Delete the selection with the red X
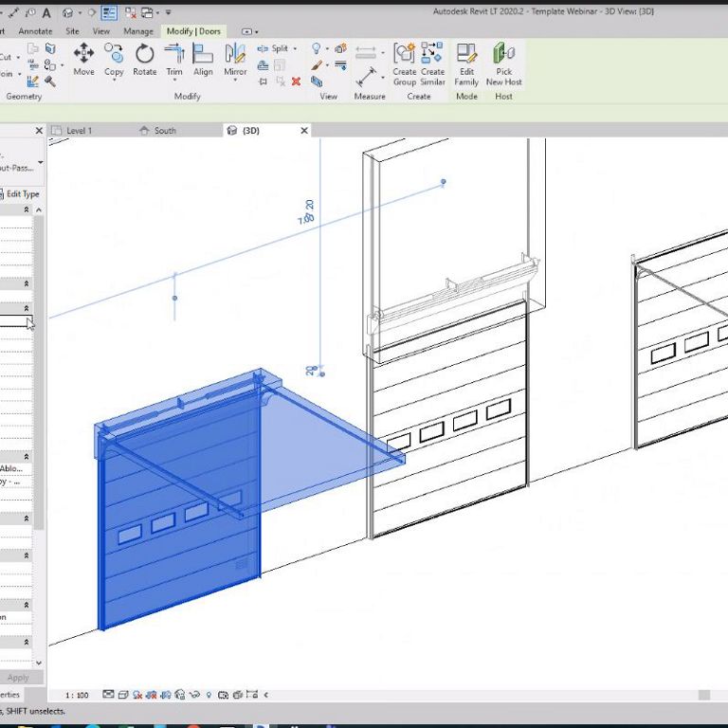 click(x=296, y=82)
